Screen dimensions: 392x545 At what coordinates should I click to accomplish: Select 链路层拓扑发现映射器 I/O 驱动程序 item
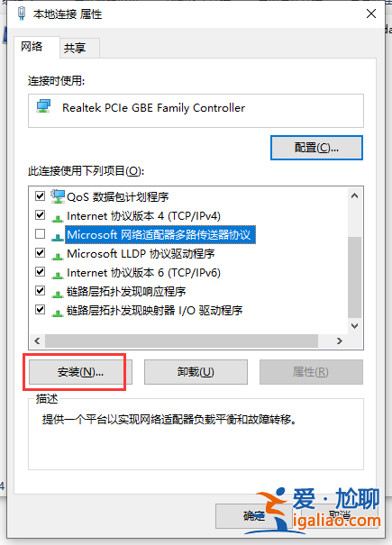154,311
